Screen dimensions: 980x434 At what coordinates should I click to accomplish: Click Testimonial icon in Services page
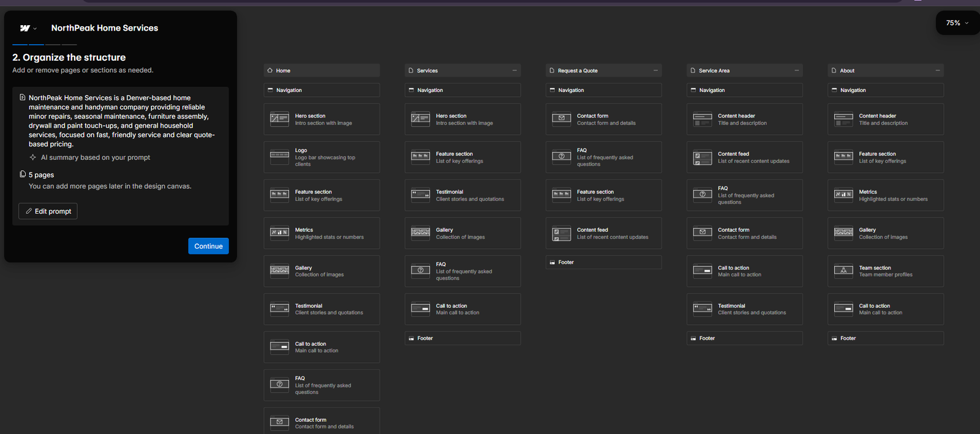coord(420,195)
